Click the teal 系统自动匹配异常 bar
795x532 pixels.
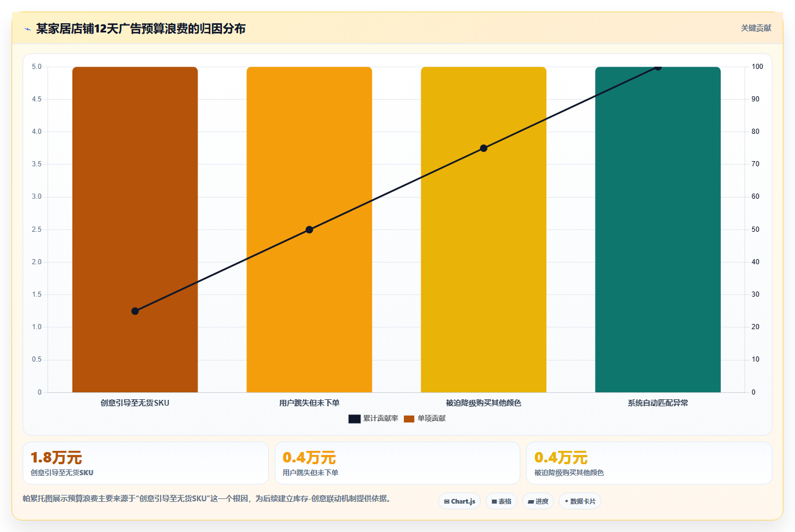(x=658, y=229)
